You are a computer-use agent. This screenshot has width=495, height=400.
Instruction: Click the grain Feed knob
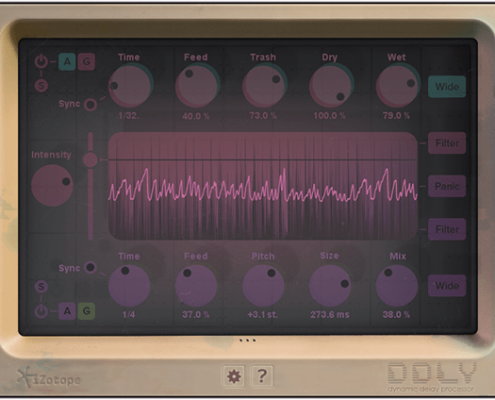[196, 286]
